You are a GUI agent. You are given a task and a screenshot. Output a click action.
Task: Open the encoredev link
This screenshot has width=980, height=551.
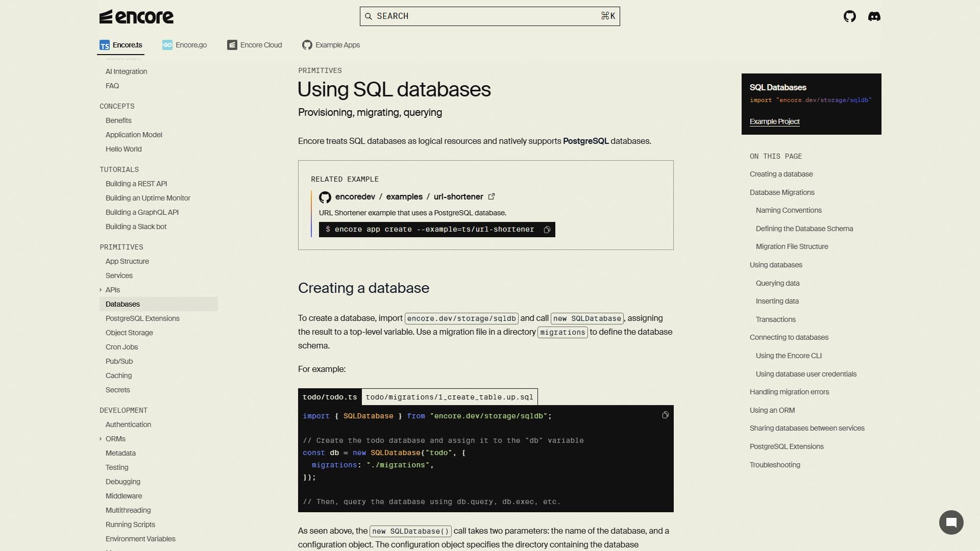pos(355,197)
